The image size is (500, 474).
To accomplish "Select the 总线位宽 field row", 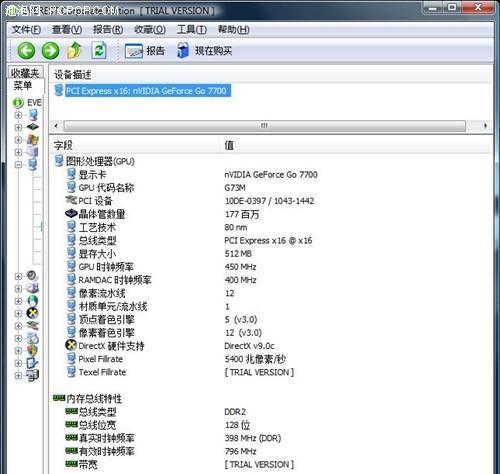I will click(x=91, y=425).
